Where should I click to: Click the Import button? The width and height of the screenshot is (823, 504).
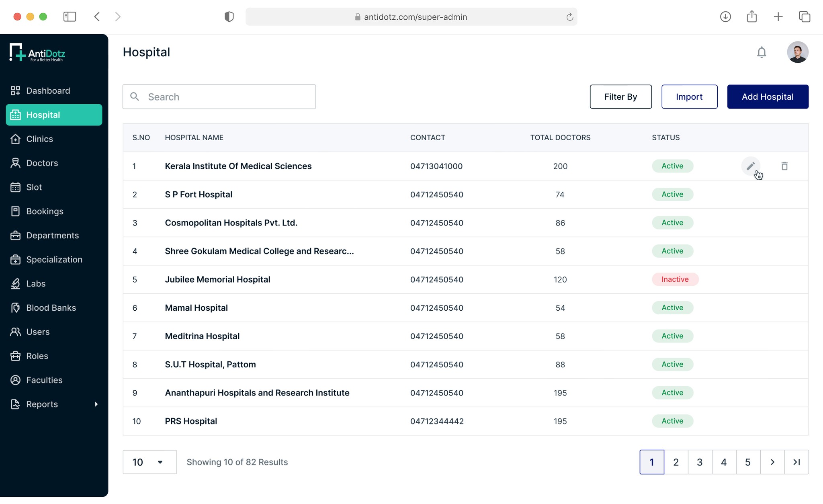(689, 97)
